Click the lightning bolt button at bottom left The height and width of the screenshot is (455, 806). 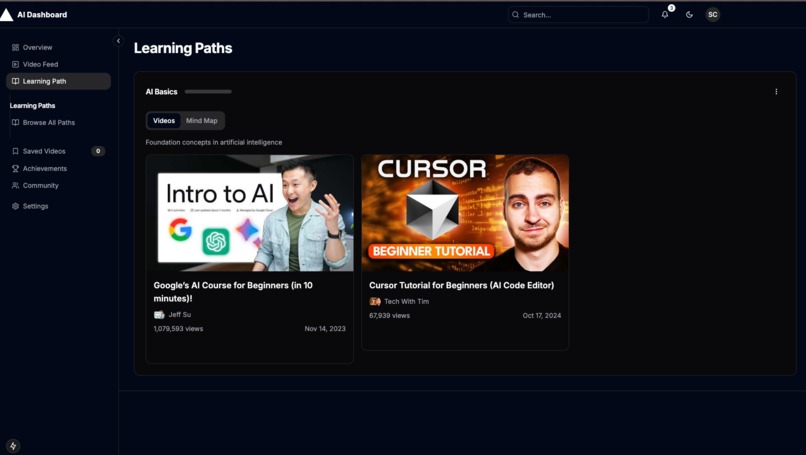pyautogui.click(x=13, y=446)
